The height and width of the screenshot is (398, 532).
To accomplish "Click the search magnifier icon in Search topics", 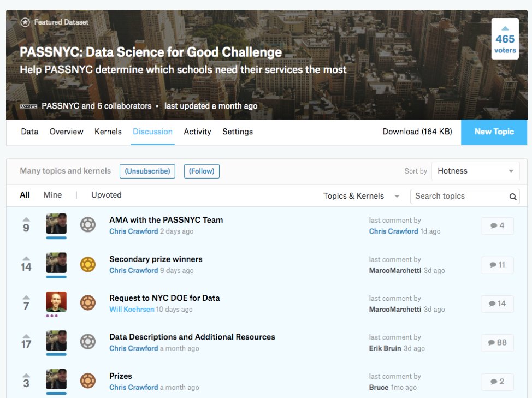I will point(513,197).
